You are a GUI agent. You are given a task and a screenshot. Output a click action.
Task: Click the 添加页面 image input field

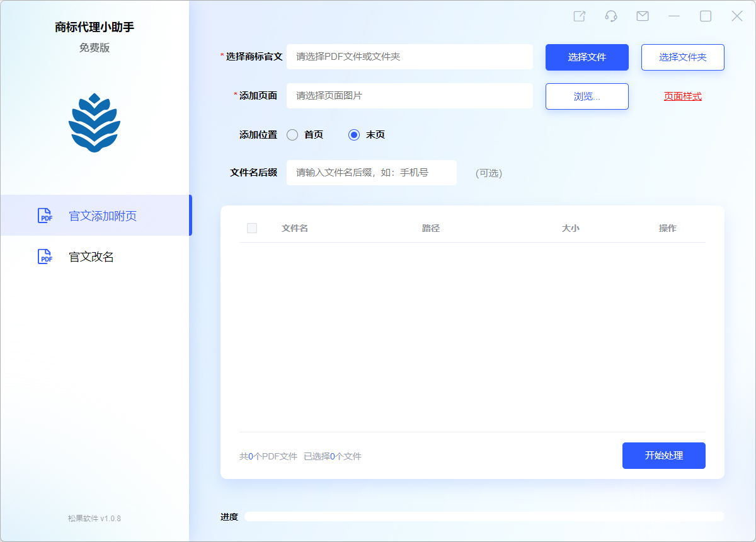409,96
